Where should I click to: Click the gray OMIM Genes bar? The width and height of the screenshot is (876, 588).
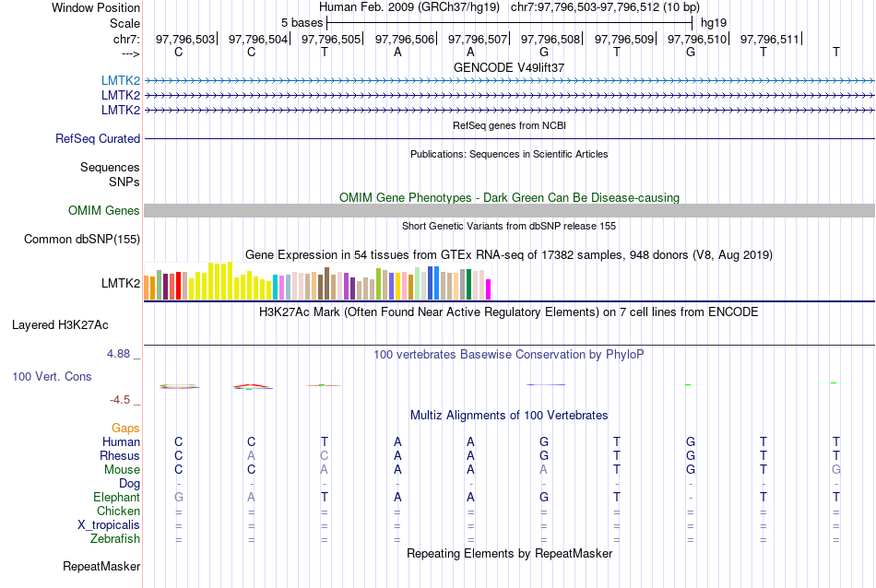click(510, 210)
